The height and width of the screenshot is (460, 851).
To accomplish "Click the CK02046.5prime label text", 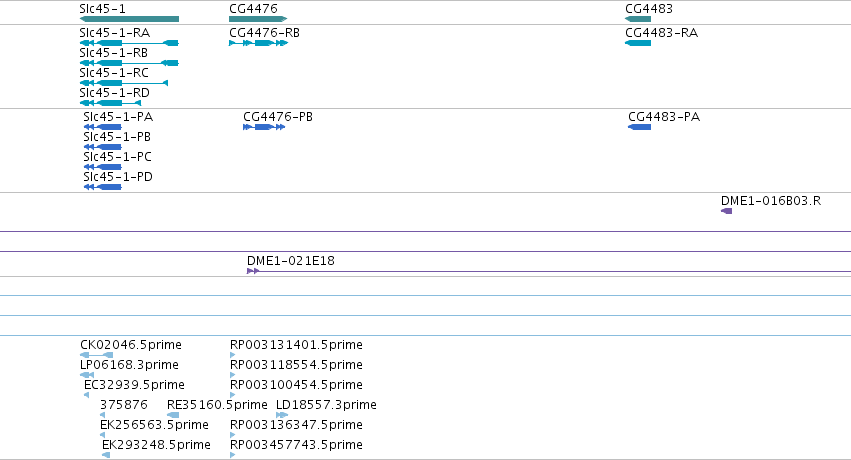I will click(131, 345).
